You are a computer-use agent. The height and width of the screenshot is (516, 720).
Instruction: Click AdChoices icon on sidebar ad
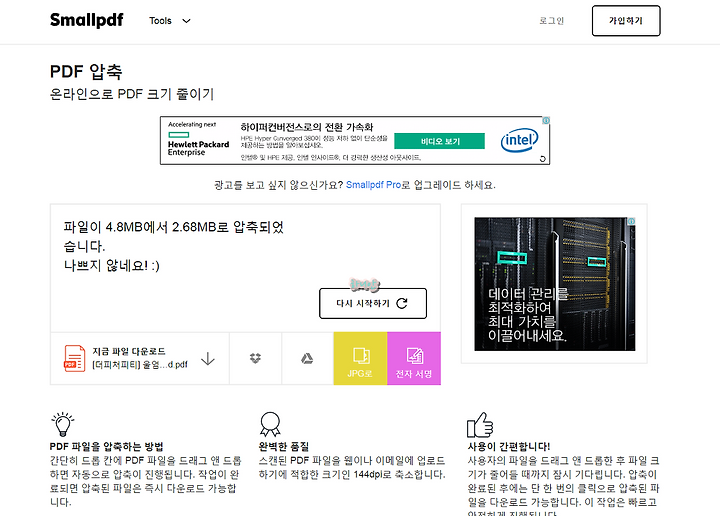[631, 221]
